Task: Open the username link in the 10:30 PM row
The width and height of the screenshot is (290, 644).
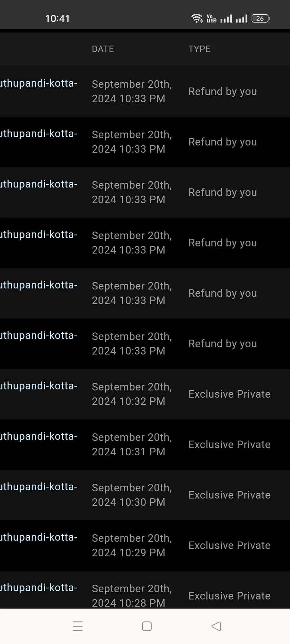Action: point(39,487)
